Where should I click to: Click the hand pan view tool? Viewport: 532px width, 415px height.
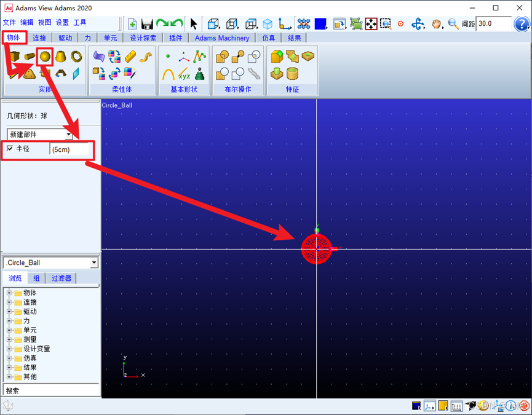[x=437, y=24]
